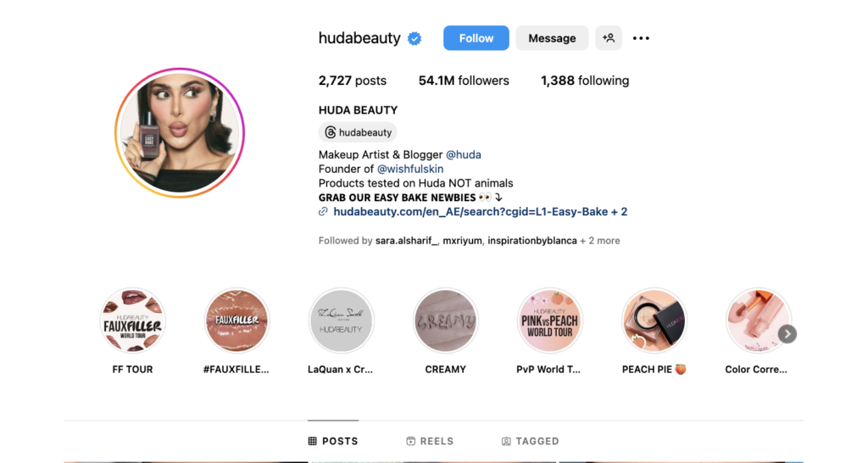View the LaQuan x Creamy highlight
The height and width of the screenshot is (463, 868).
tap(341, 321)
